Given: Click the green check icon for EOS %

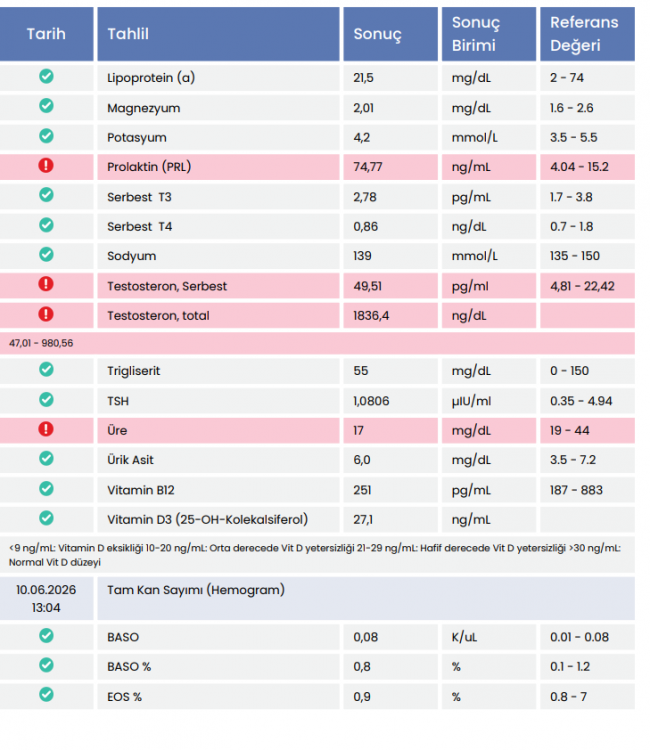Looking at the screenshot, I should 46,695.
